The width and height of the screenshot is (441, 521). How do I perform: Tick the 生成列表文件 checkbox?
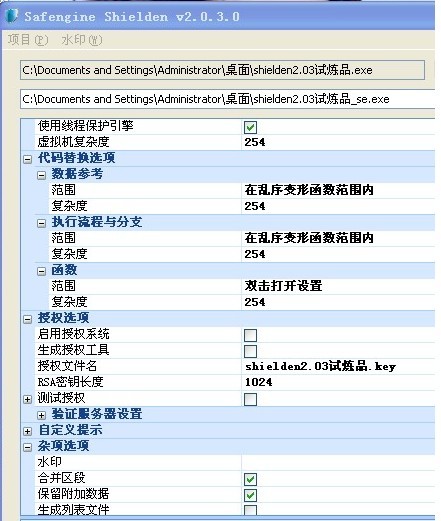pos(250,510)
